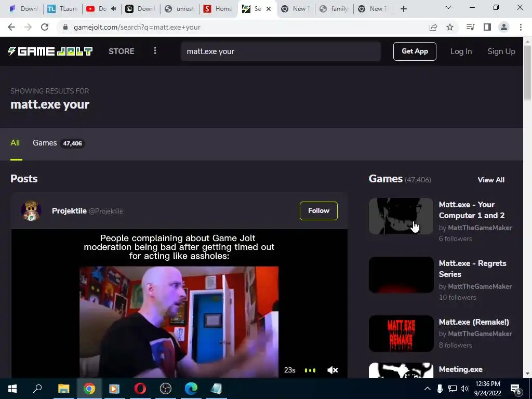Click the Get App button
The height and width of the screenshot is (399, 532).
(x=415, y=51)
